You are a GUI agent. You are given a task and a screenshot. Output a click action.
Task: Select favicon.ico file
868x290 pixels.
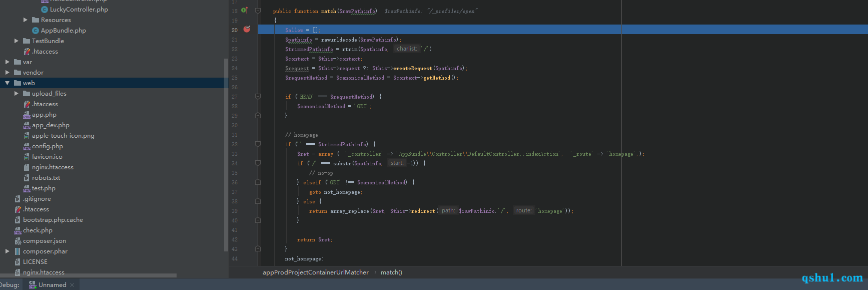coord(47,157)
